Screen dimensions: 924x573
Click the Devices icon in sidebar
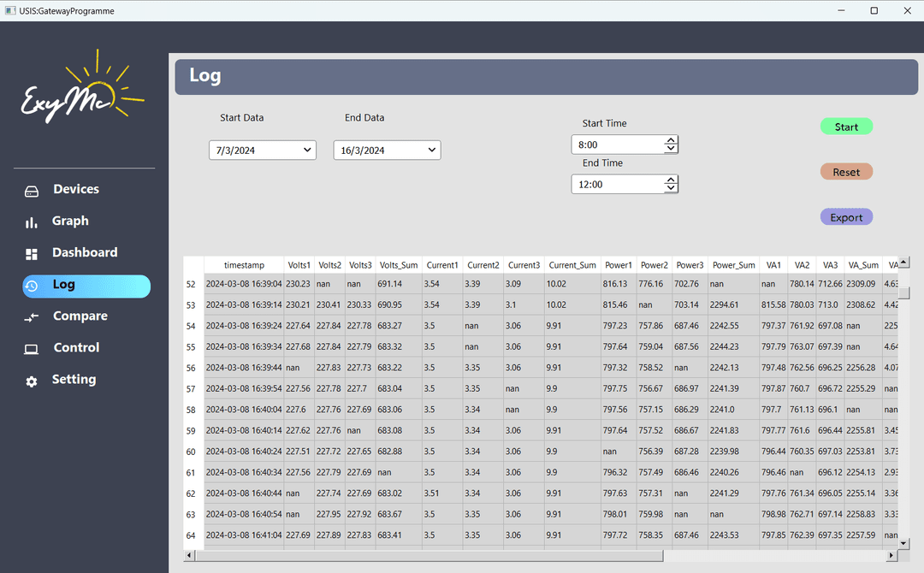pyautogui.click(x=32, y=191)
